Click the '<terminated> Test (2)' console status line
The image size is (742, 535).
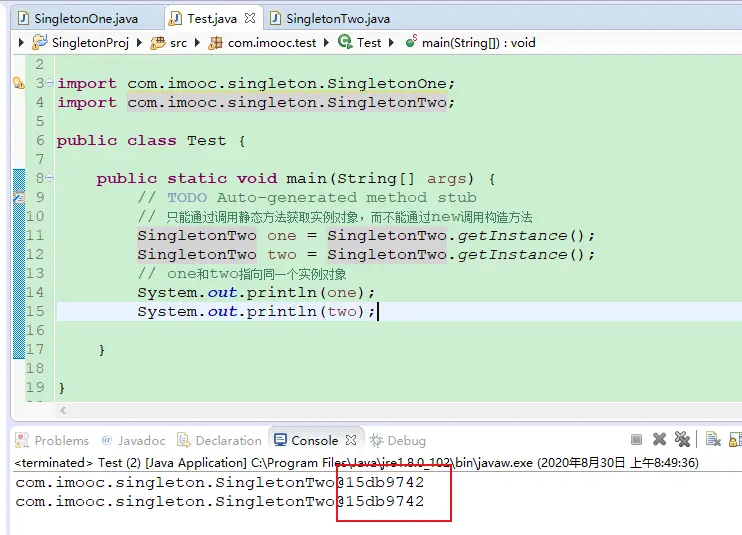point(356,462)
